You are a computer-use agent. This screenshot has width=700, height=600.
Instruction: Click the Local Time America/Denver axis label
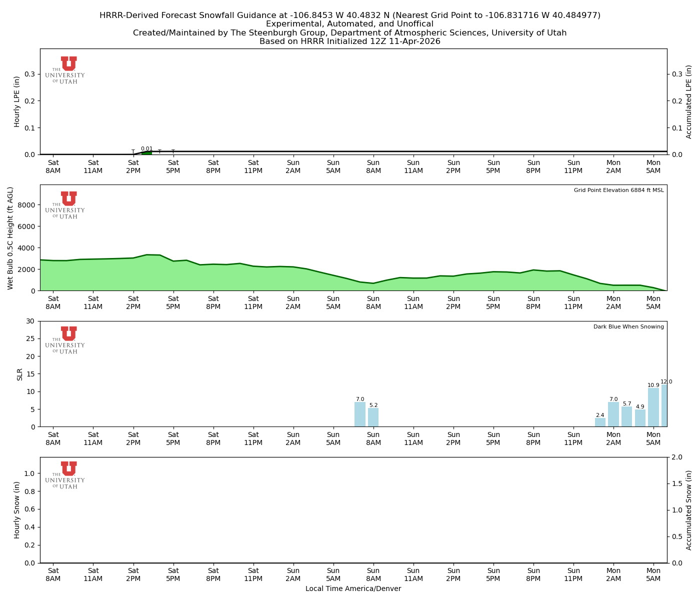(x=353, y=589)
